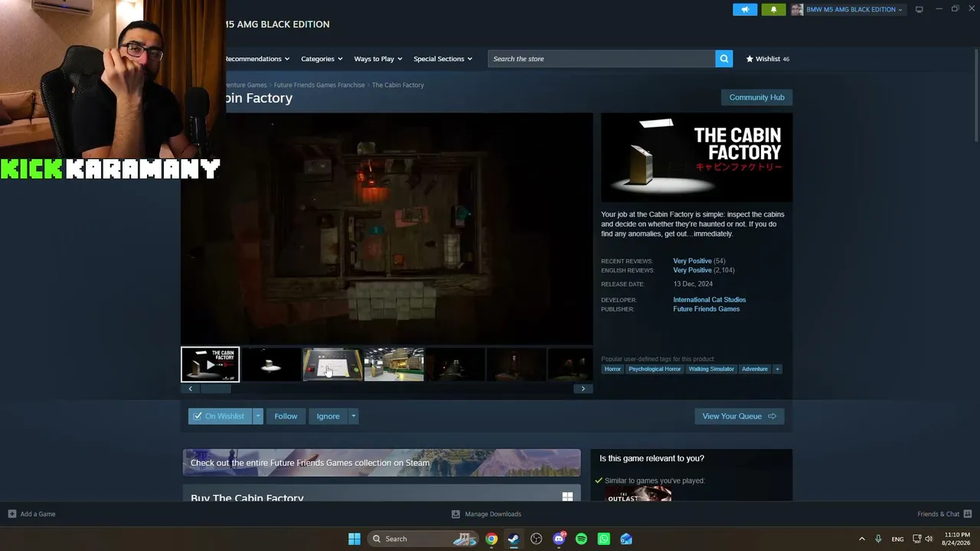Select the Walking Simulator tag
Image resolution: width=980 pixels, height=551 pixels.
pyautogui.click(x=711, y=369)
